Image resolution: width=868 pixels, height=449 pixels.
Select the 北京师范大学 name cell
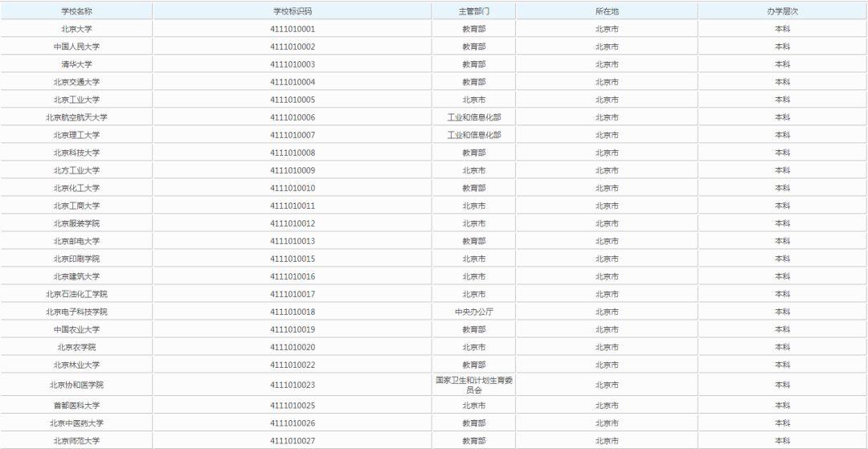[76, 441]
